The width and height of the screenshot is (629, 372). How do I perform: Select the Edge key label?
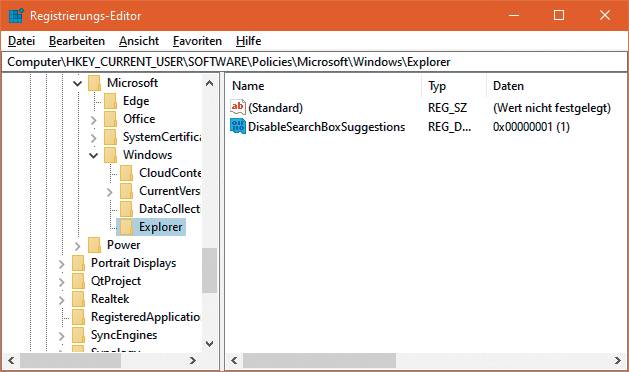coord(136,101)
